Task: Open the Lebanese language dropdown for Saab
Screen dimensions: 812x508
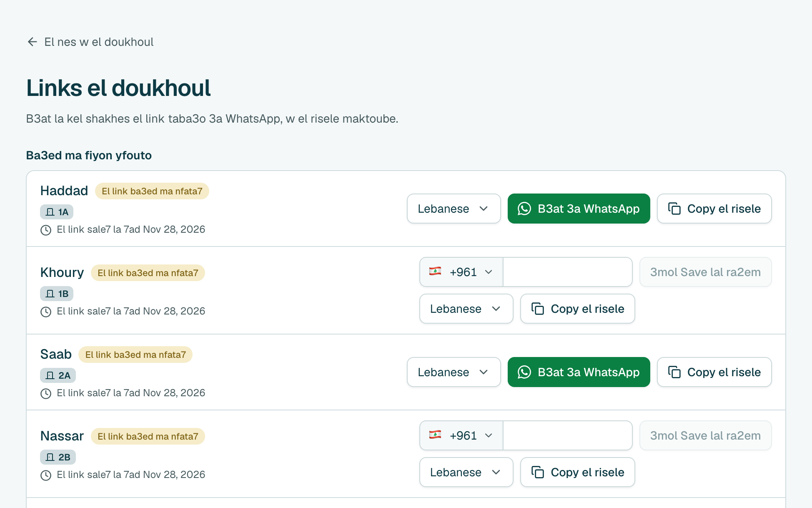Action: [x=454, y=372]
